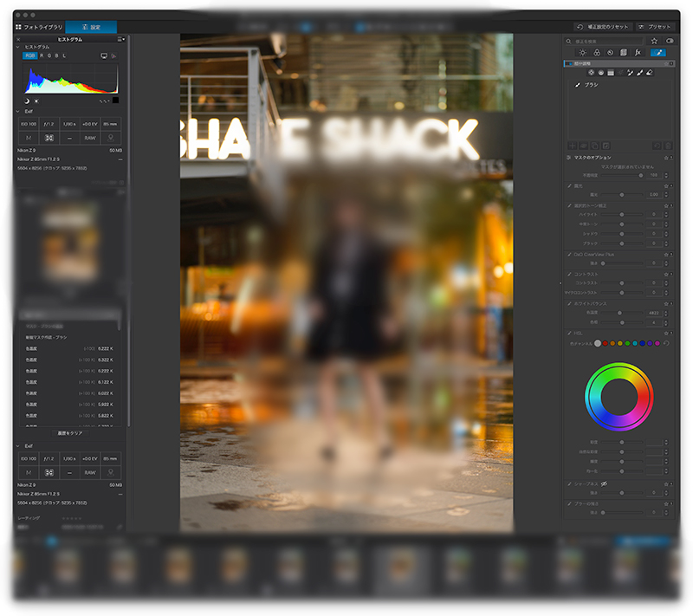Click the duplicate mask icon
This screenshot has width=693, height=616.
[595, 146]
